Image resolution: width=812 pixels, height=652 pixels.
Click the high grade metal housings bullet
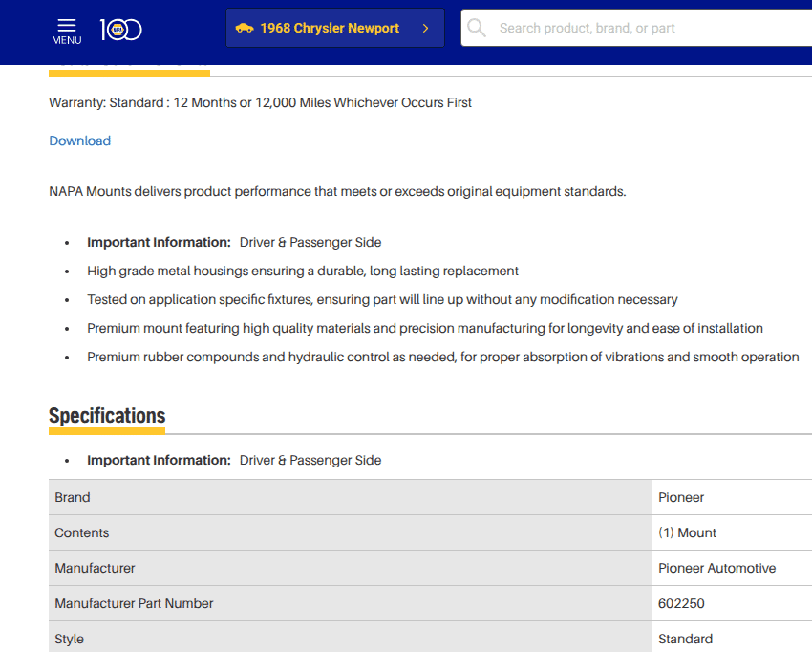pos(303,271)
